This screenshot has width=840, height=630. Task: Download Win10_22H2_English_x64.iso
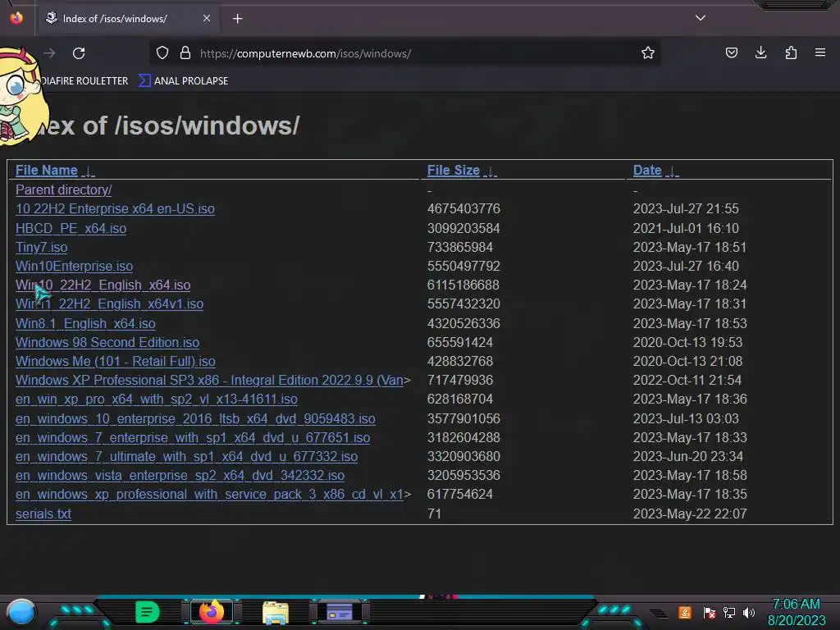tap(103, 285)
